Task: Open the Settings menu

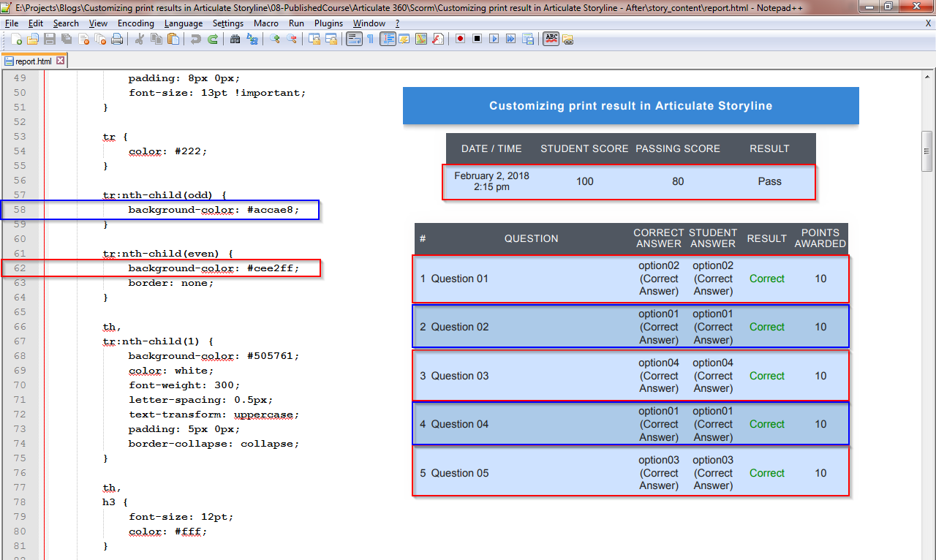Action: [x=228, y=23]
